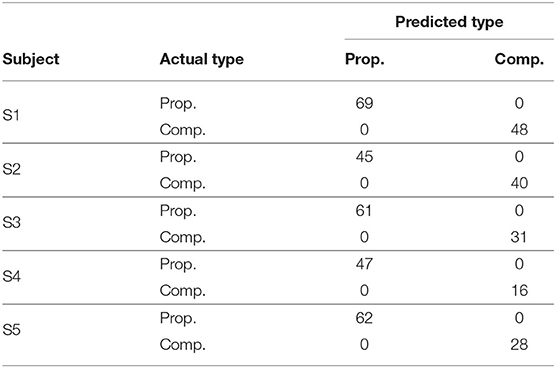This screenshot has height=368, width=556.
Task: Select the S4 subject label
Action: click(11, 277)
